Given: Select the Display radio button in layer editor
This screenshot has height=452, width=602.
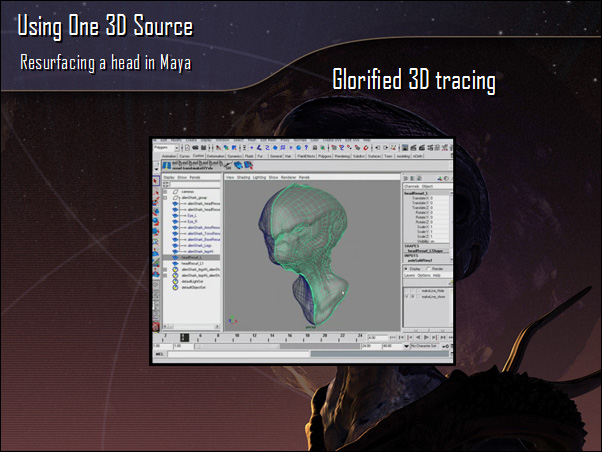Looking at the screenshot, I should (407, 269).
